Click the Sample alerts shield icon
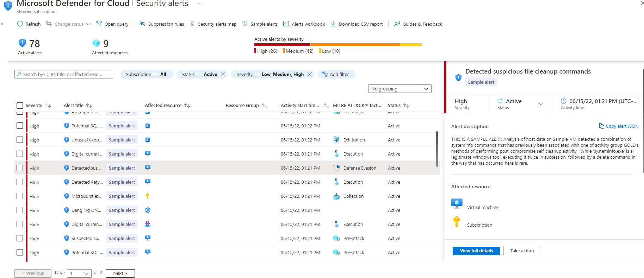644x278 pixels. coord(245,24)
